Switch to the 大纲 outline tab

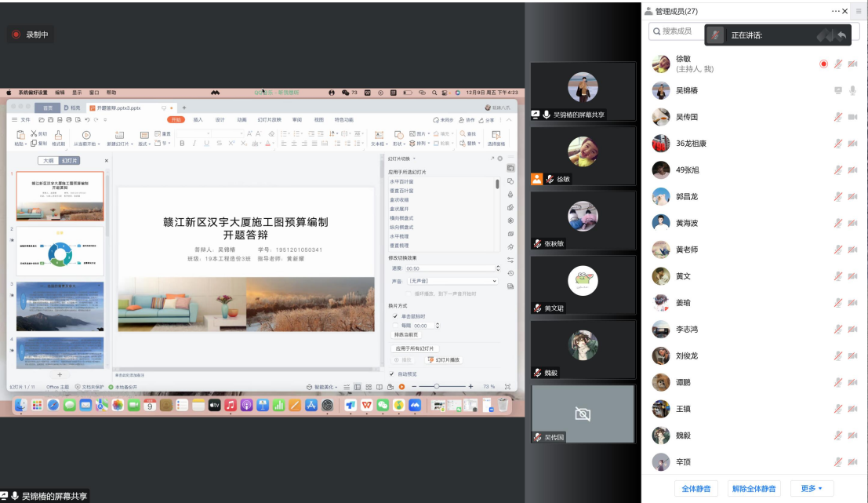49,160
